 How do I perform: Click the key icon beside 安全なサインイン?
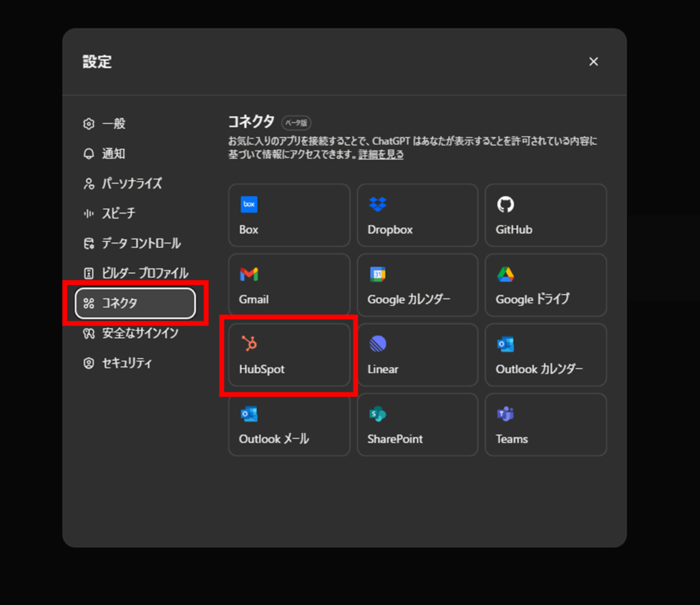pyautogui.click(x=89, y=333)
